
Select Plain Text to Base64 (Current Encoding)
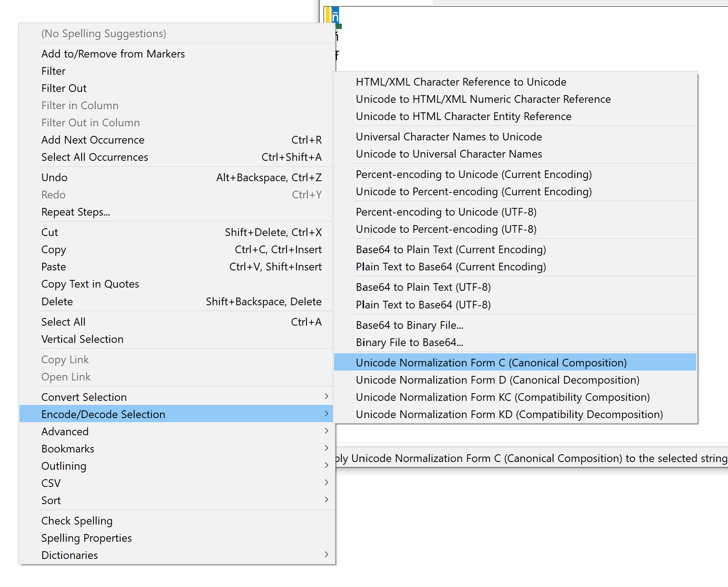[515, 267]
